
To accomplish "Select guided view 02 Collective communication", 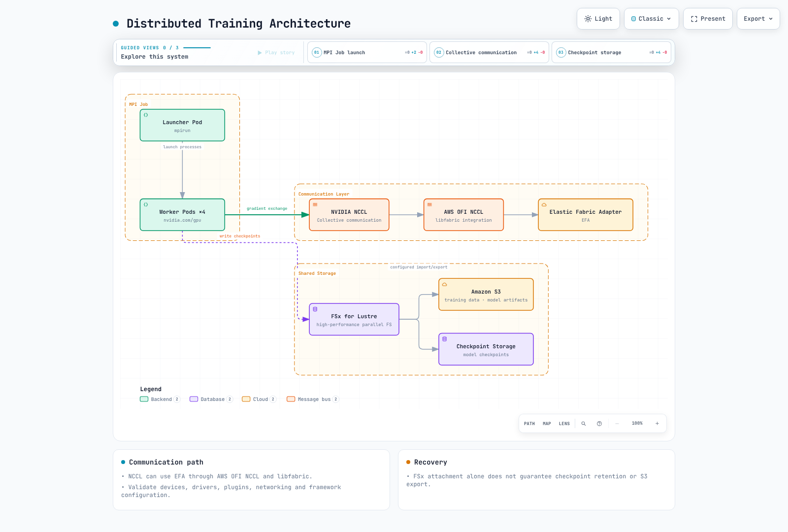I will (x=489, y=52).
